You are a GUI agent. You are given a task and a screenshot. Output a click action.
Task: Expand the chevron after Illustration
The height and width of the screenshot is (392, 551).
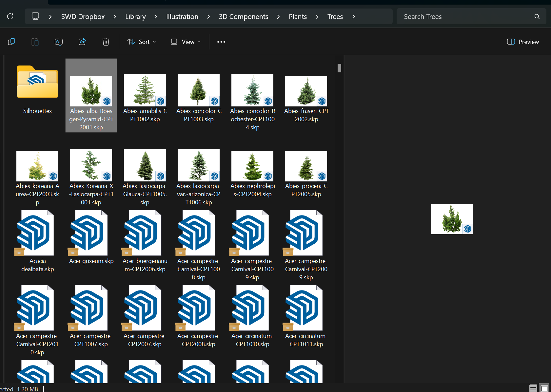click(x=208, y=16)
